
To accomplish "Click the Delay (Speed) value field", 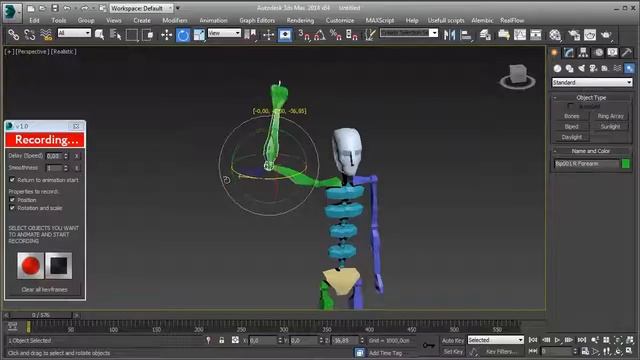I will tap(54, 156).
